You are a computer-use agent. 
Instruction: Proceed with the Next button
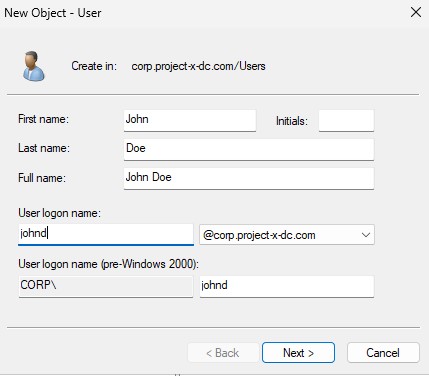pyautogui.click(x=298, y=353)
